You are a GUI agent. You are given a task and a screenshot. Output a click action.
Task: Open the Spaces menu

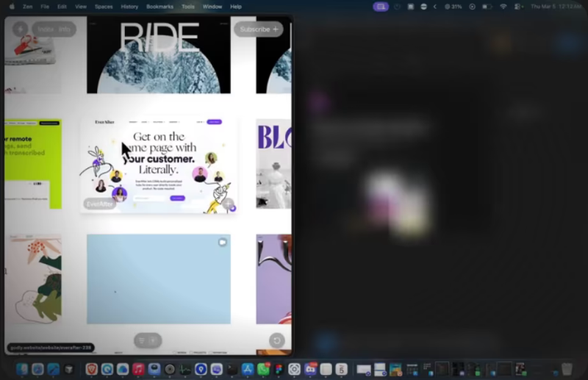tap(104, 7)
